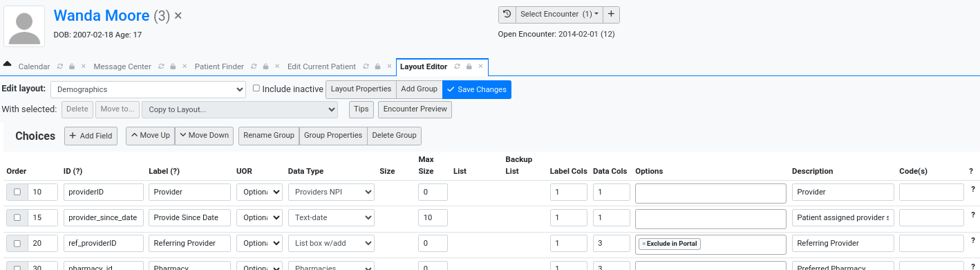This screenshot has width=980, height=270.
Task: Open UOR dropdown for providerID
Action: click(x=259, y=192)
